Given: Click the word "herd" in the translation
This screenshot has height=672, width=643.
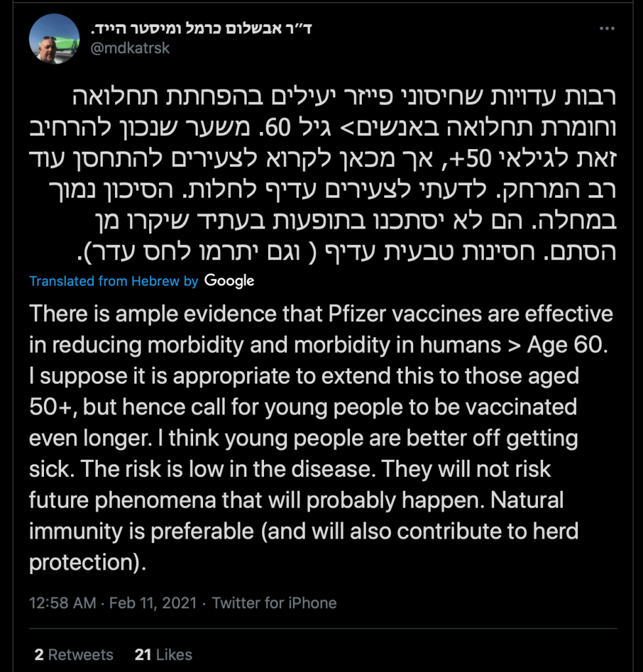Looking at the screenshot, I should [x=554, y=531].
